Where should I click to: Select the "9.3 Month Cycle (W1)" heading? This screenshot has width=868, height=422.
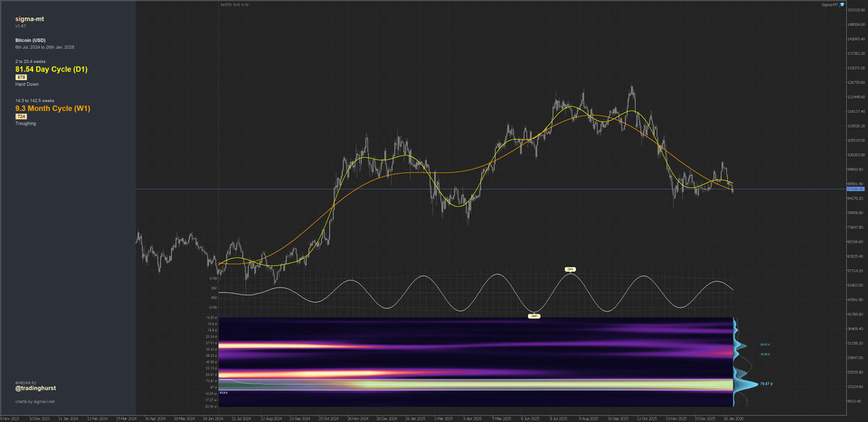[53, 109]
